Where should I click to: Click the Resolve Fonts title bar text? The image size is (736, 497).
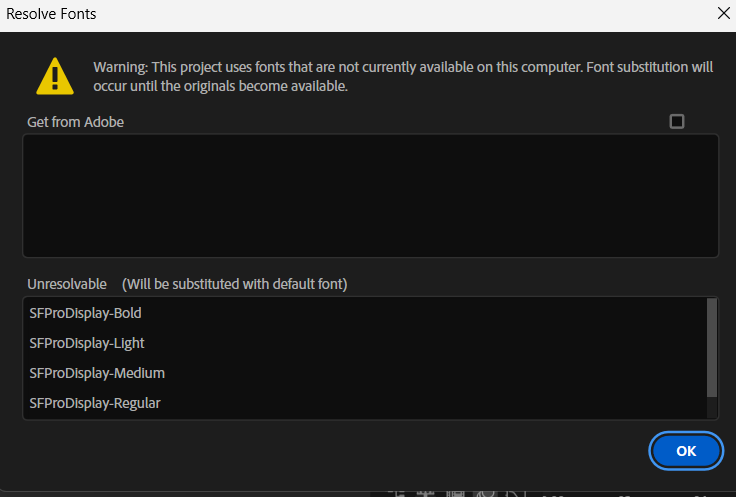click(52, 14)
